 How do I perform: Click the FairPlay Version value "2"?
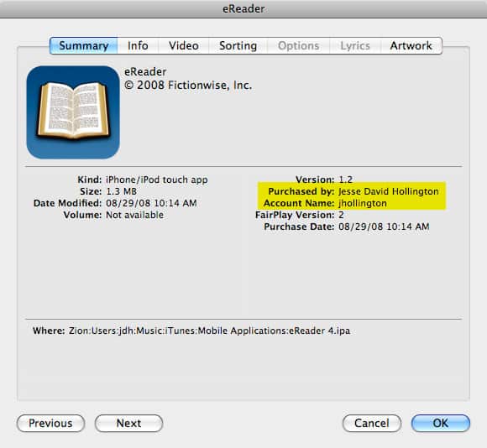[x=342, y=215]
